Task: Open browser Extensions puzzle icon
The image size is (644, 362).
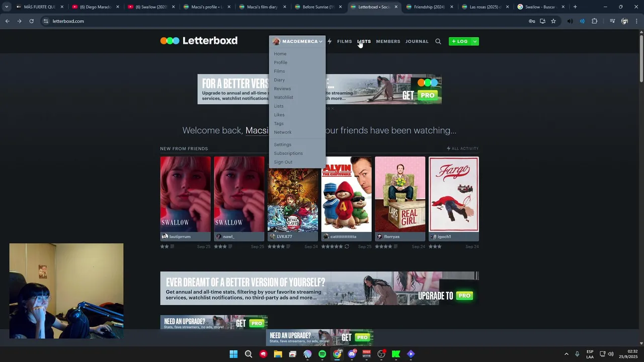Action: (x=595, y=21)
